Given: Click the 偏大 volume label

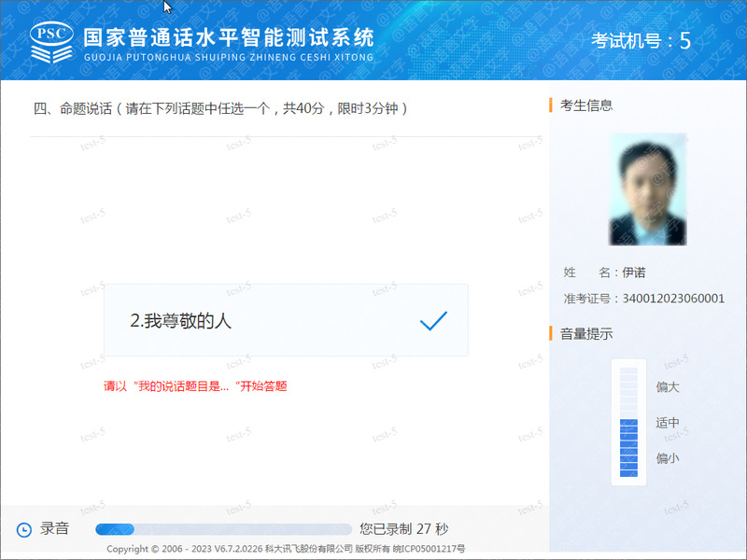Looking at the screenshot, I should click(x=668, y=386).
